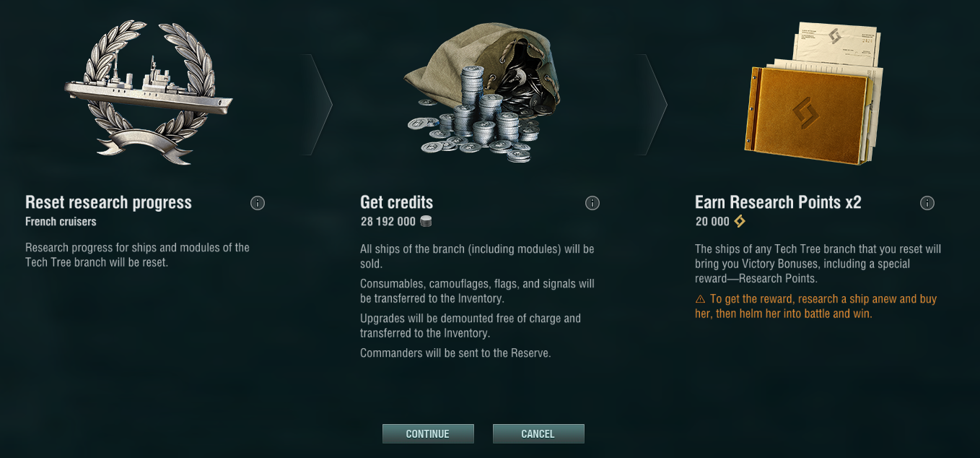Show info for Earn Research Points x2
The height and width of the screenshot is (458, 980).
[x=927, y=203]
